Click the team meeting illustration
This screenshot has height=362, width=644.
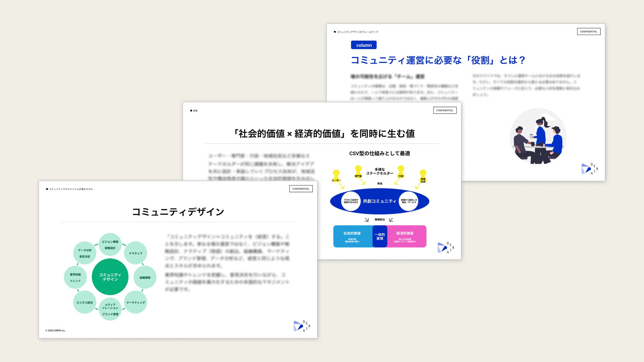tap(538, 137)
